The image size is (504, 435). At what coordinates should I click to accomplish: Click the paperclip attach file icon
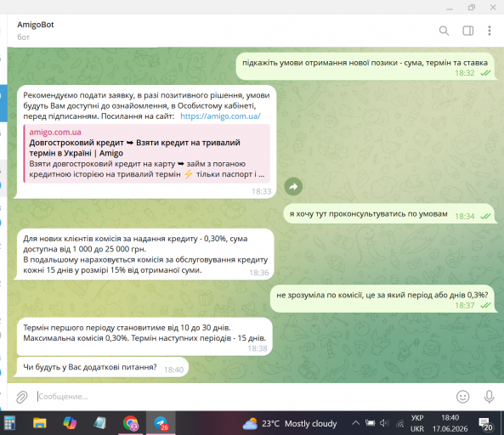click(22, 397)
